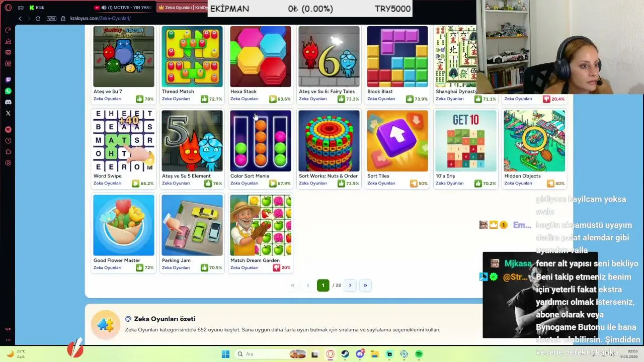Open Twitch in the Opera sidebar

pos(8,80)
